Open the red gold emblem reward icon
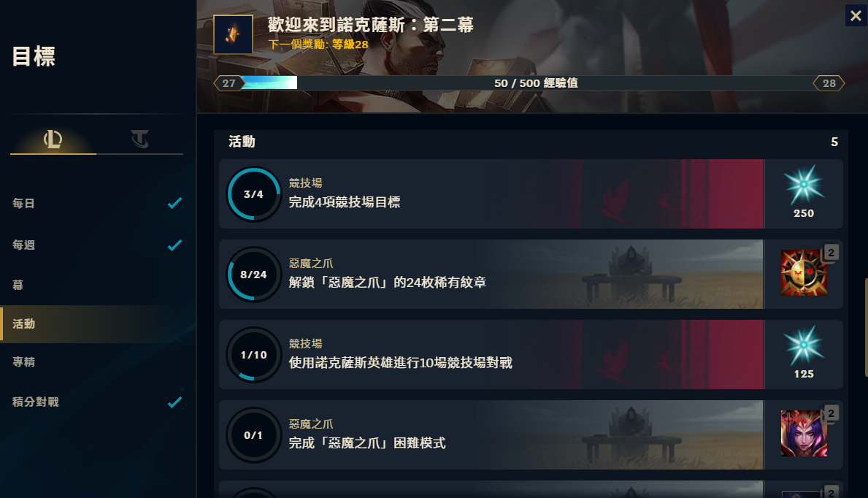This screenshot has height=498, width=868. [804, 272]
